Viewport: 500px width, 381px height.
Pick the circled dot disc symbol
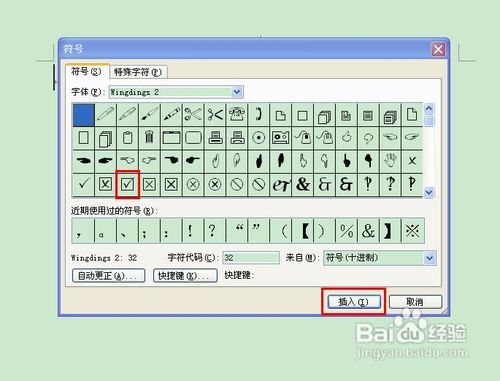click(x=258, y=137)
